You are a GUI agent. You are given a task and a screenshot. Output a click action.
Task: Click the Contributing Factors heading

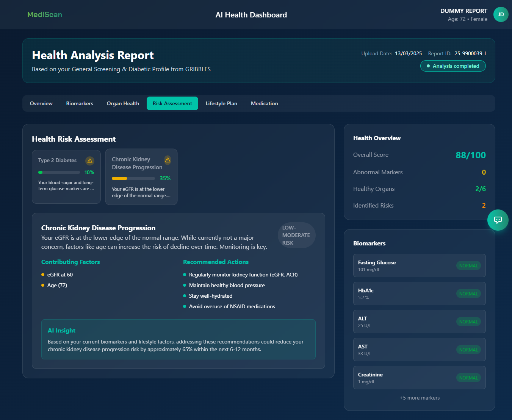pos(70,262)
